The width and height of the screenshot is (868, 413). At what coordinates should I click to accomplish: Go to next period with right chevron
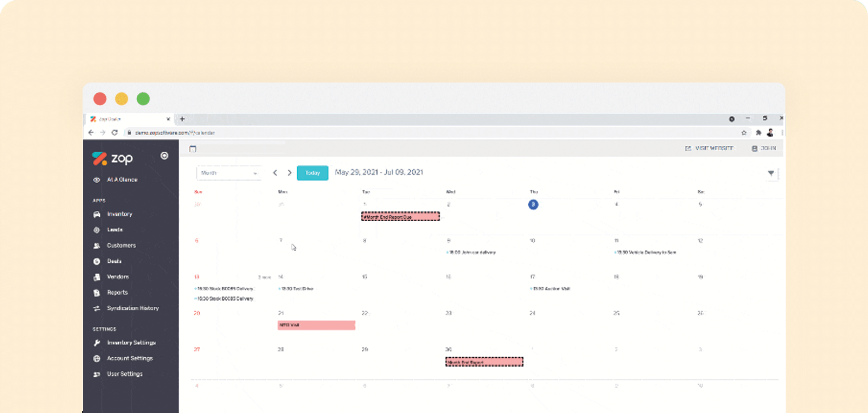pos(290,173)
